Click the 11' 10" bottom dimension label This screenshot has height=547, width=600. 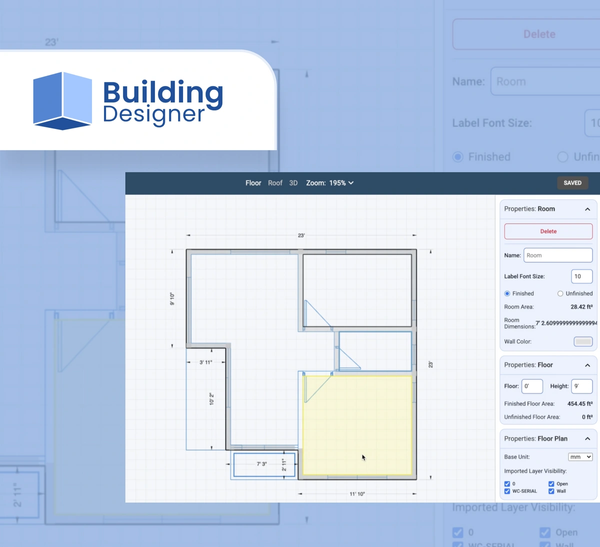coord(357,494)
